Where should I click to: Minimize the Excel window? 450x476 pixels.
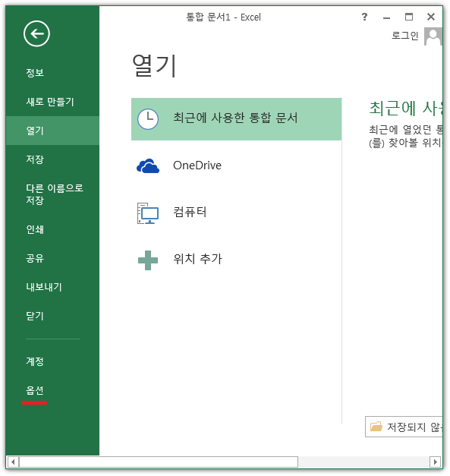pyautogui.click(x=386, y=17)
